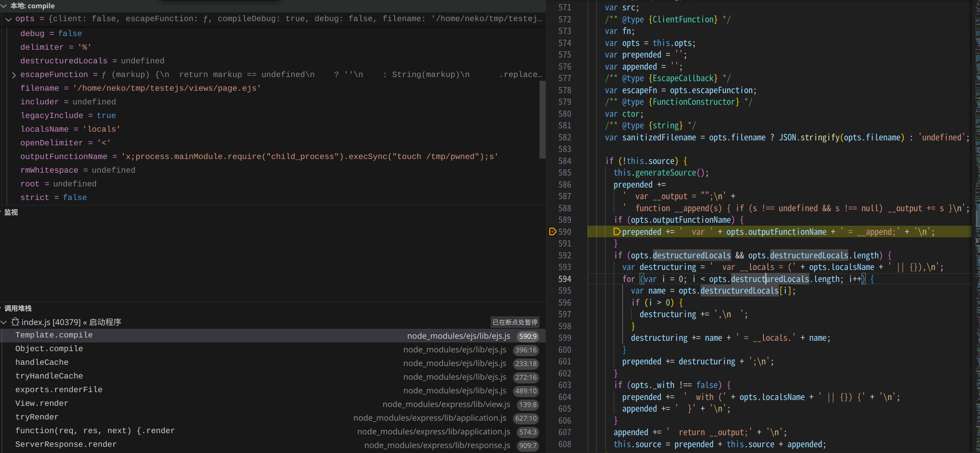Collapse the 本地: compile scope
This screenshot has height=453, width=980.
tap(4, 6)
